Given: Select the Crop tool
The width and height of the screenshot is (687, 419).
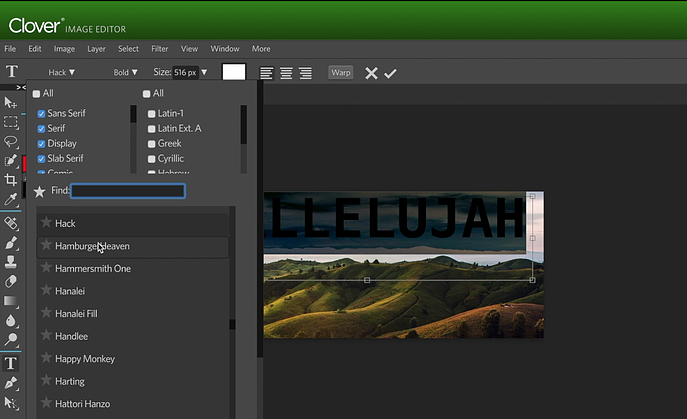Looking at the screenshot, I should pos(11,180).
